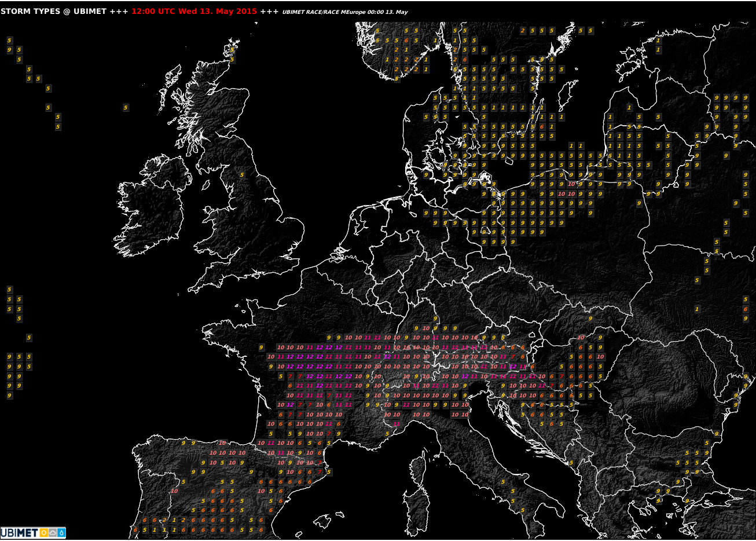Click the "UBIMET RACE/RACE MEurope 00:00 13. May" model label
756x541 pixels.
[x=346, y=12]
